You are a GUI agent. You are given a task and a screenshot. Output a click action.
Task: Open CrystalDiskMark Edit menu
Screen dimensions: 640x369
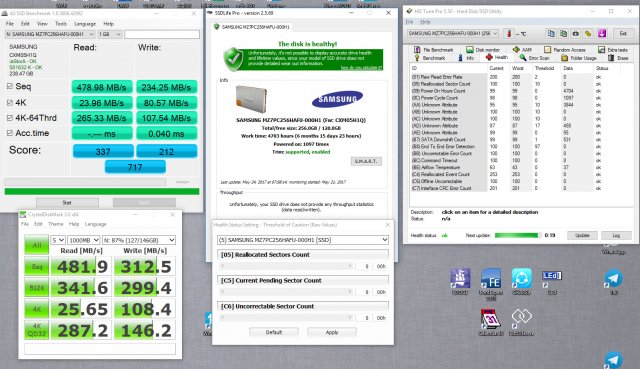[38, 224]
